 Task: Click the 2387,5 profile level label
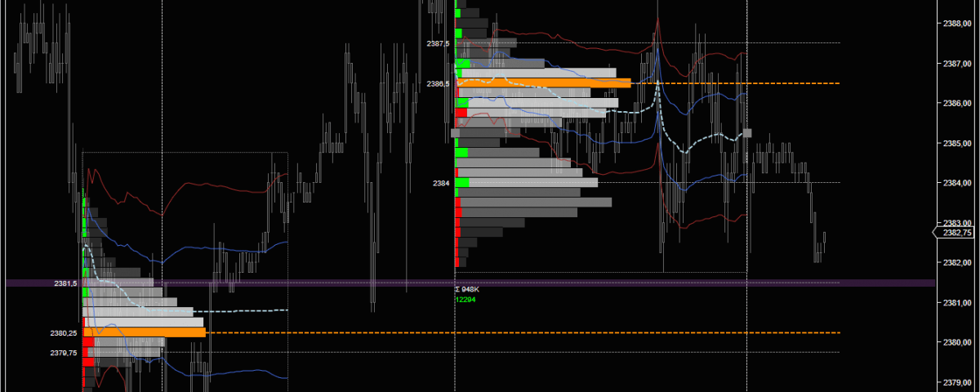pos(438,43)
